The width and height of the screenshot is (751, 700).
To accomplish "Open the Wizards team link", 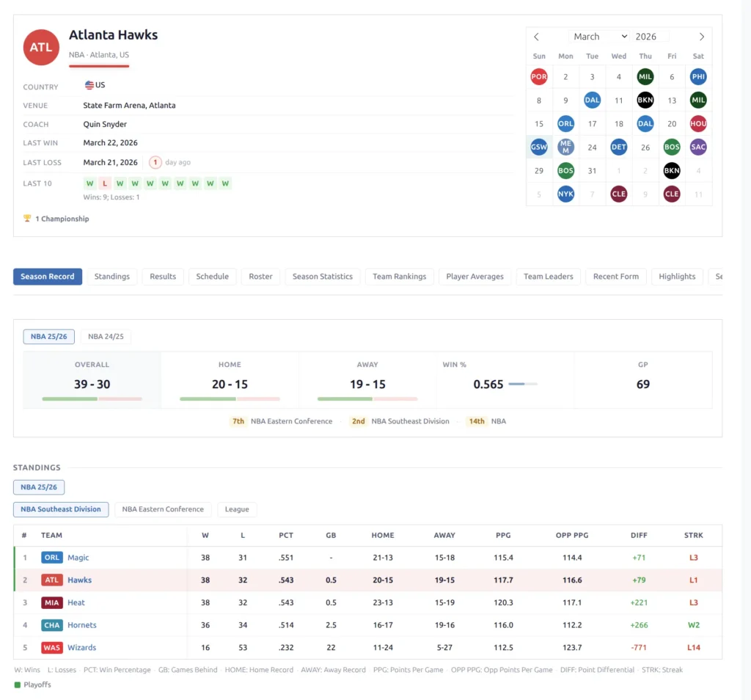I will 82,648.
